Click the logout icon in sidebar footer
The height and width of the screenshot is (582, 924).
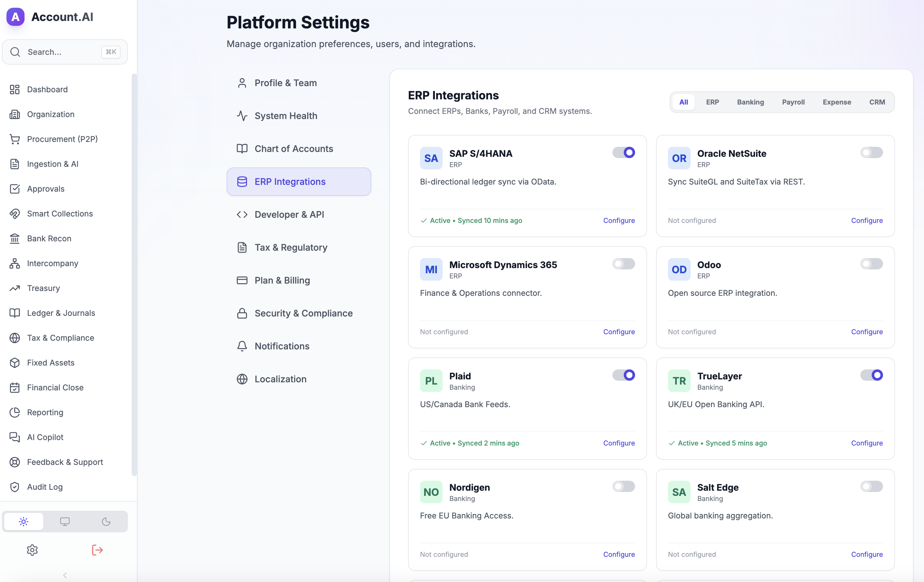coord(97,550)
